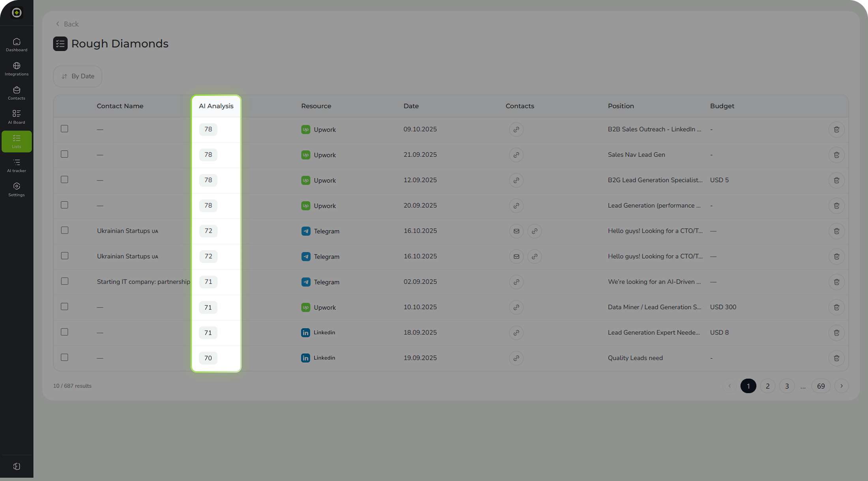
Task: Tick checkbox for Data Miner row
Action: point(65,307)
